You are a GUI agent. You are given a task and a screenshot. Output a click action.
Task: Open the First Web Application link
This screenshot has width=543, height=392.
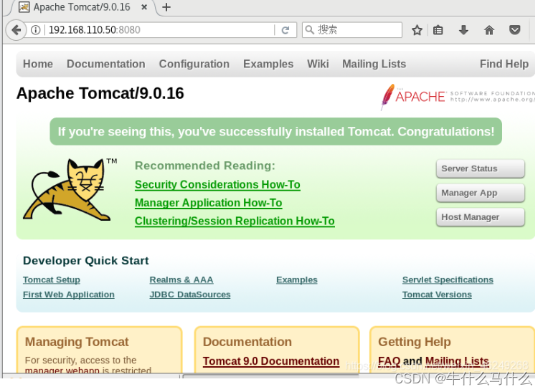[x=69, y=295]
